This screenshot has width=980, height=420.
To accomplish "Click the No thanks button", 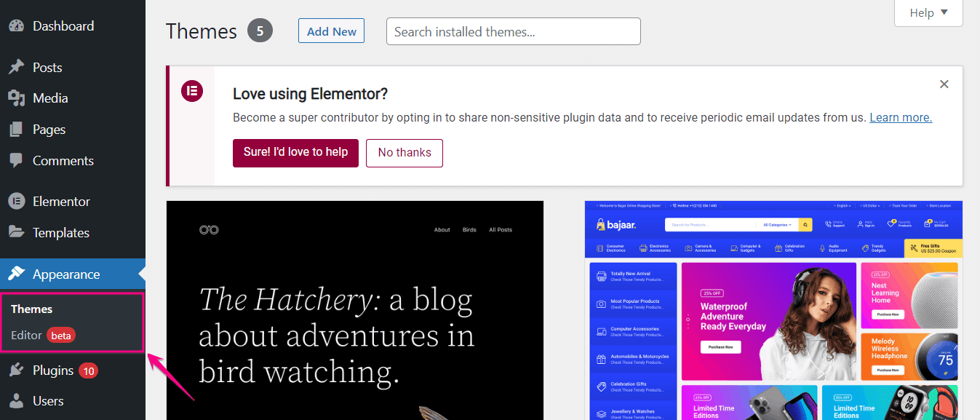I will click(x=405, y=153).
